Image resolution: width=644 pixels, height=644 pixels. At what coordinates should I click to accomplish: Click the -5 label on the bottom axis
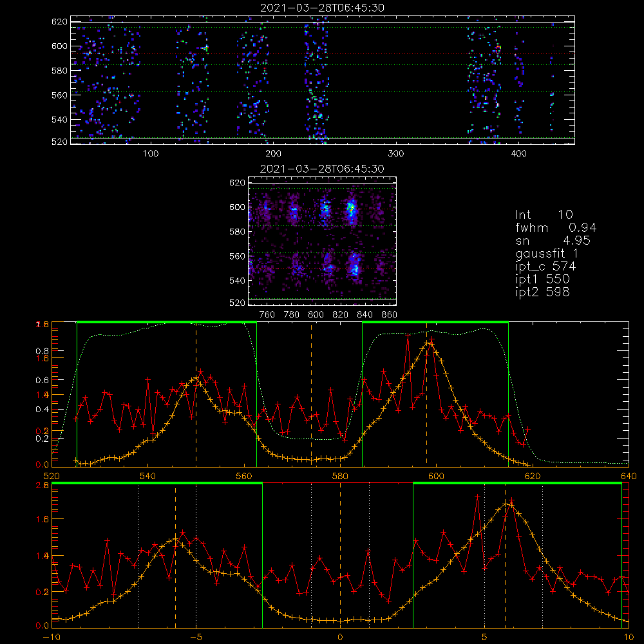pos(196,638)
